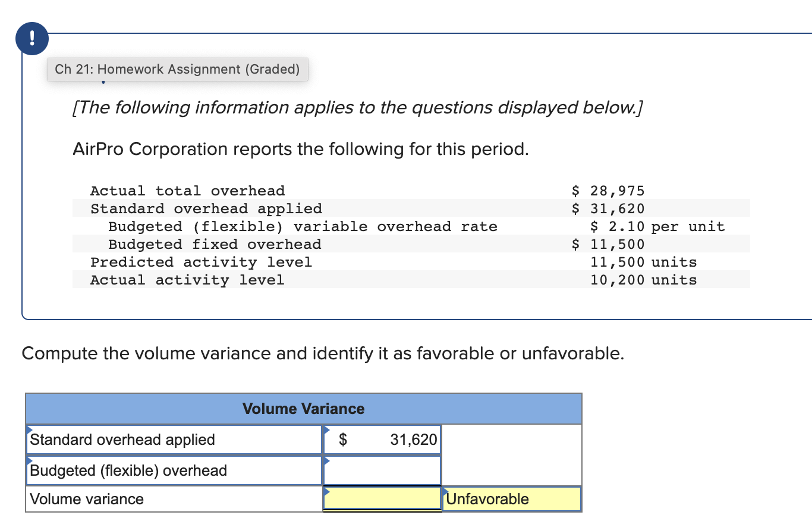Click the Budgeted variable overhead rate label

coord(303,226)
